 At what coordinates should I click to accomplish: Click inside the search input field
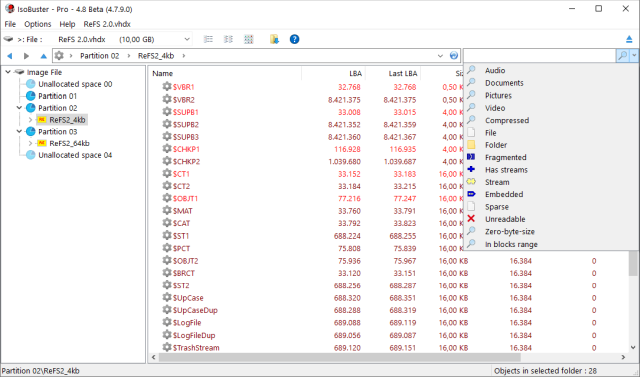click(540, 55)
